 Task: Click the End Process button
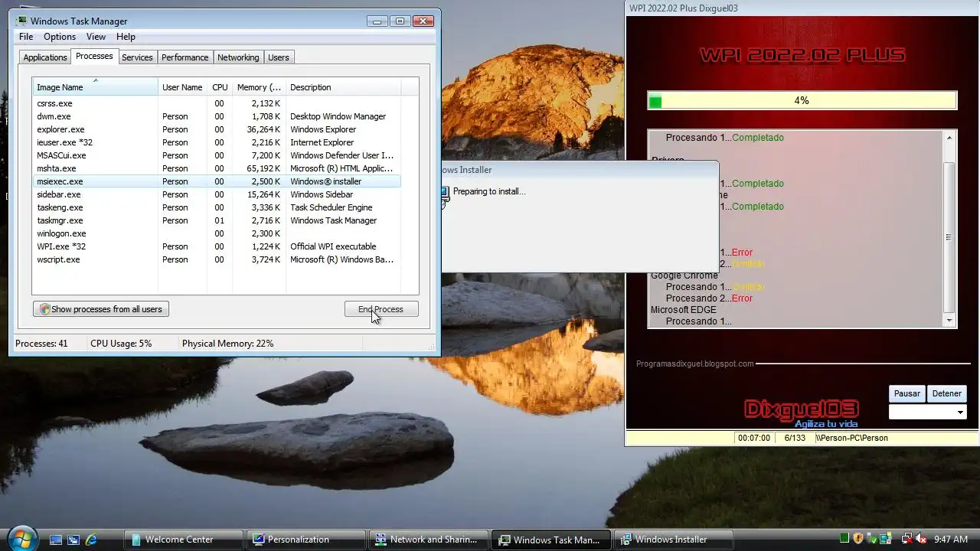click(381, 309)
